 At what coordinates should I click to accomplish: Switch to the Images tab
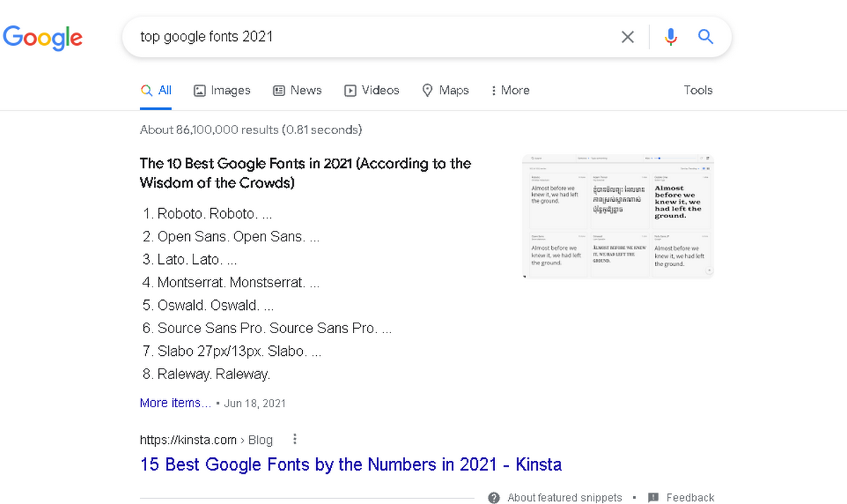[x=222, y=90]
